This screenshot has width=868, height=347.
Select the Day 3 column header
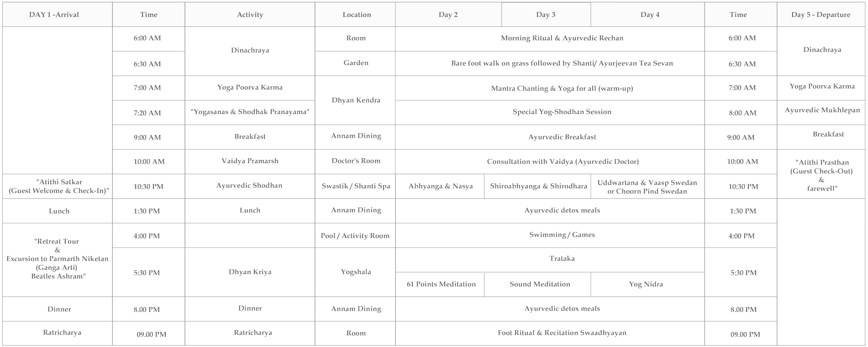(x=546, y=15)
